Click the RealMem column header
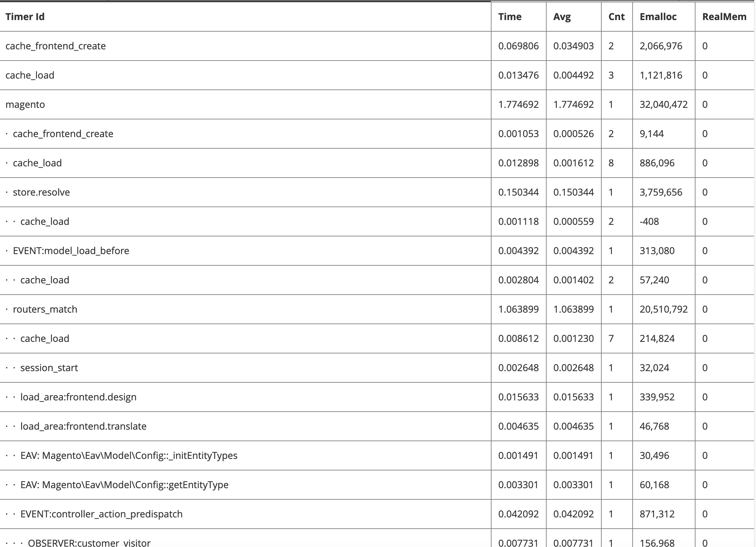 pyautogui.click(x=724, y=17)
